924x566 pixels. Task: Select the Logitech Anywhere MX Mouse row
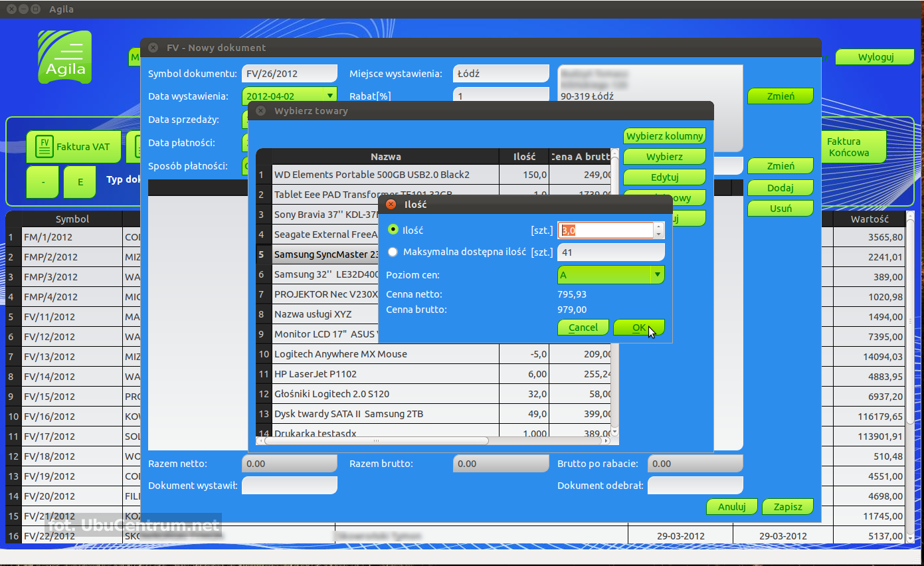pyautogui.click(x=433, y=354)
